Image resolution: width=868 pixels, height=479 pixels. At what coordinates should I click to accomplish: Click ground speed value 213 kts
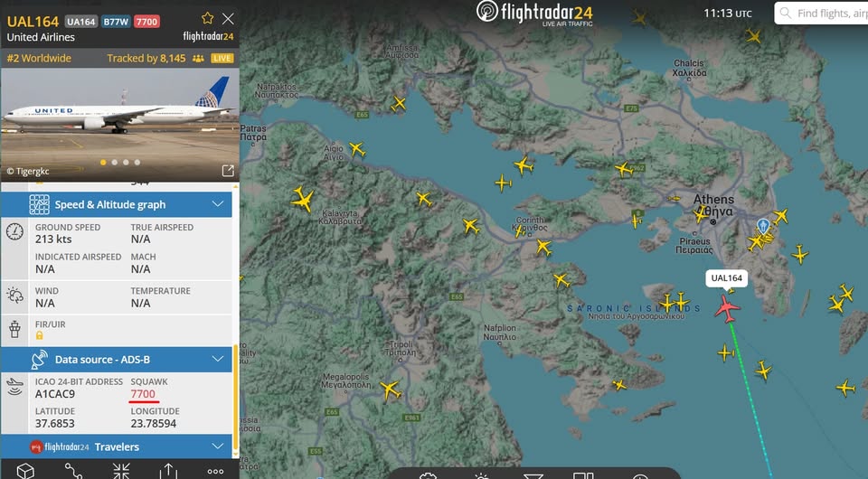click(x=53, y=239)
